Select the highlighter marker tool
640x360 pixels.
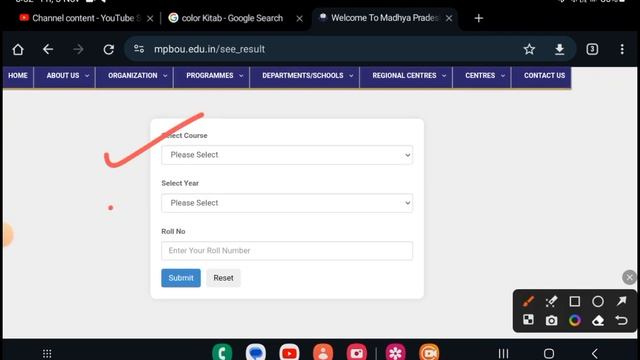click(551, 301)
